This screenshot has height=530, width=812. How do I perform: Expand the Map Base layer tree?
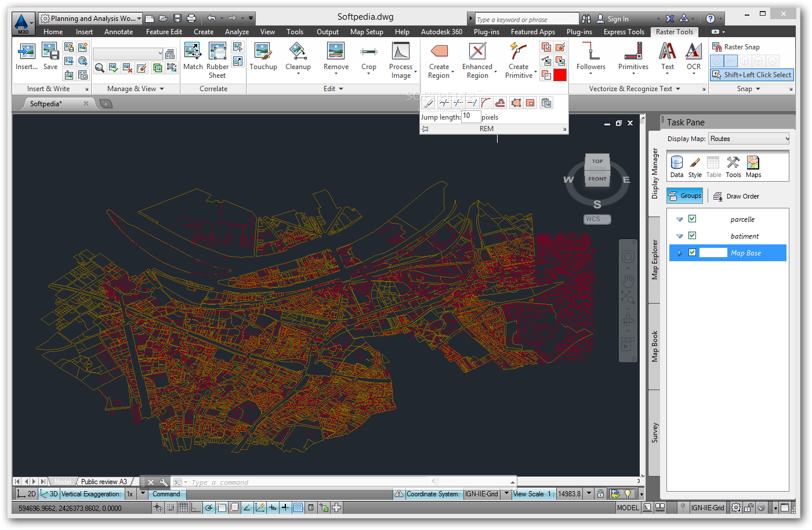point(680,253)
